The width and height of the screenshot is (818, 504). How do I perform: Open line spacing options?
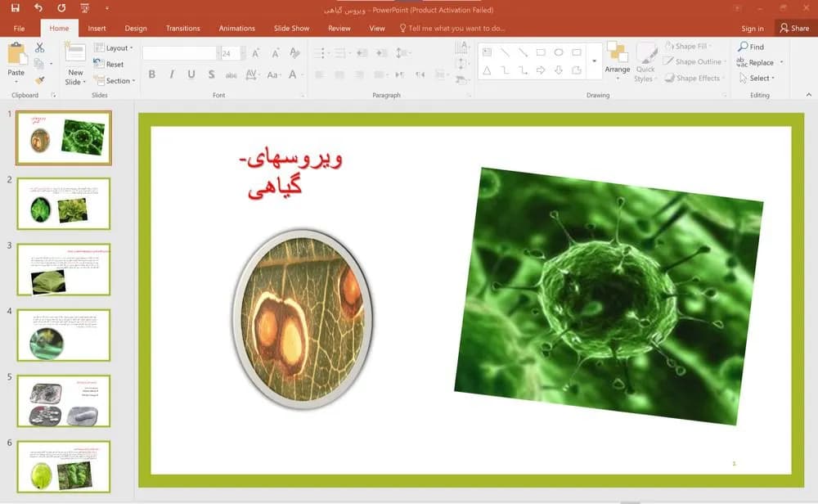pos(402,52)
